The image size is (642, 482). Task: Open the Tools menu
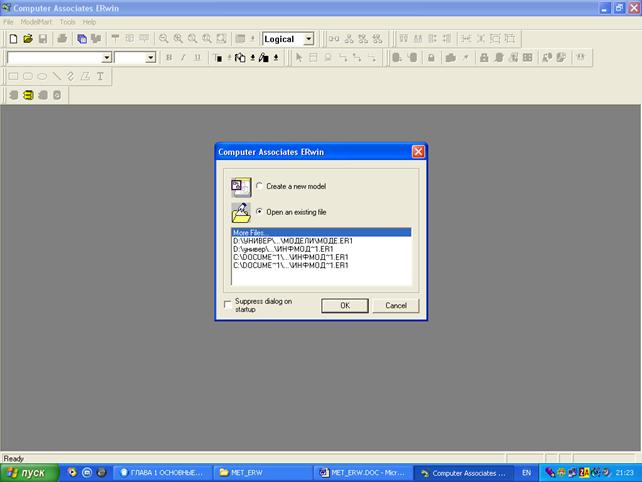67,21
